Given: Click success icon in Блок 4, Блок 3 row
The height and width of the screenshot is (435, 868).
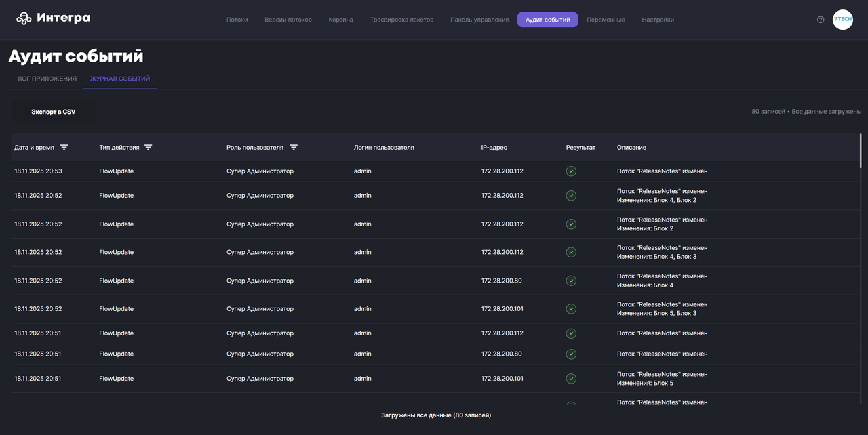Looking at the screenshot, I should click(571, 252).
